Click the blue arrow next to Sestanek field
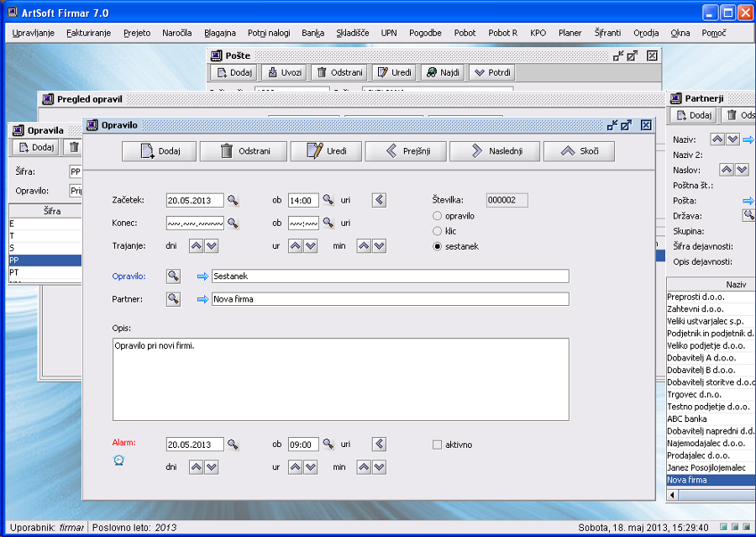The image size is (756, 537). pyautogui.click(x=202, y=276)
